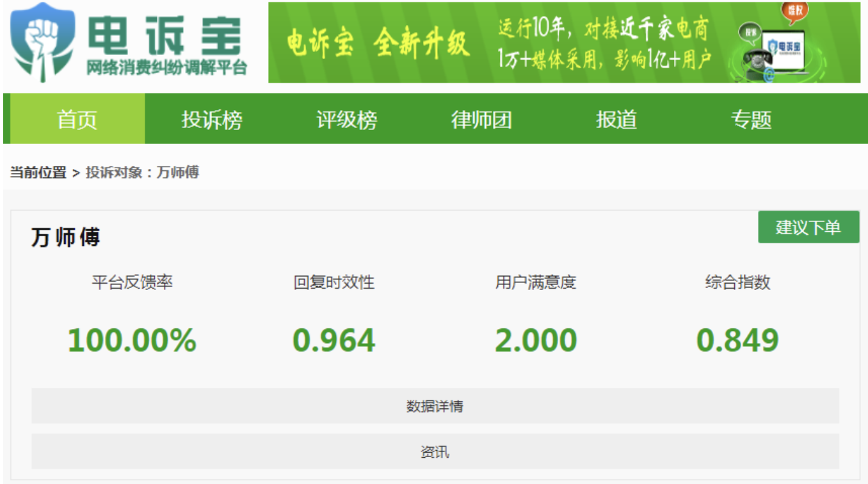Click the 平台反馈率 label

[133, 282]
